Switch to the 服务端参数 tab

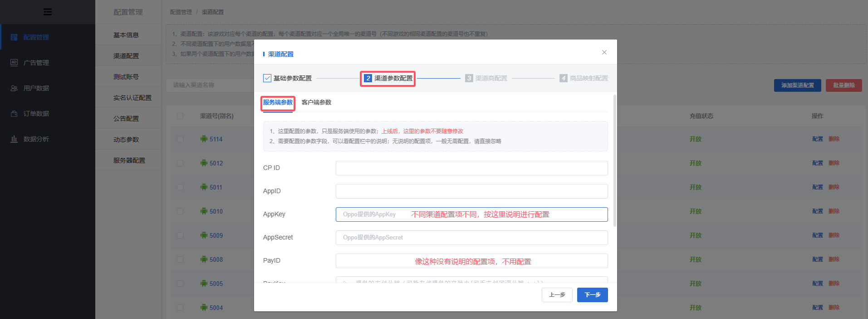(278, 103)
